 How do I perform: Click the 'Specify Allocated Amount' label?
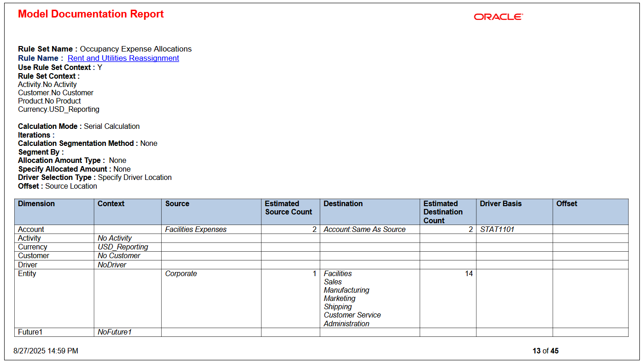pos(64,169)
